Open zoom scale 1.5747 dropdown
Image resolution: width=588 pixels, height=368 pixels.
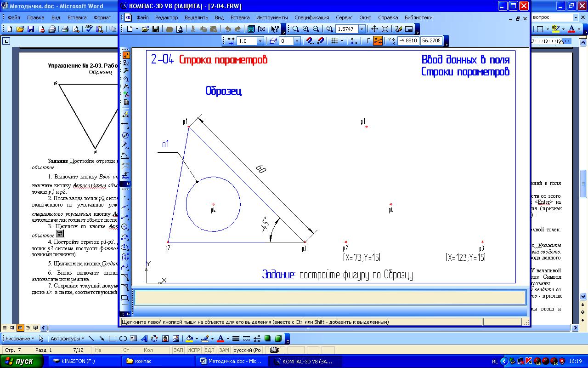coord(362,29)
